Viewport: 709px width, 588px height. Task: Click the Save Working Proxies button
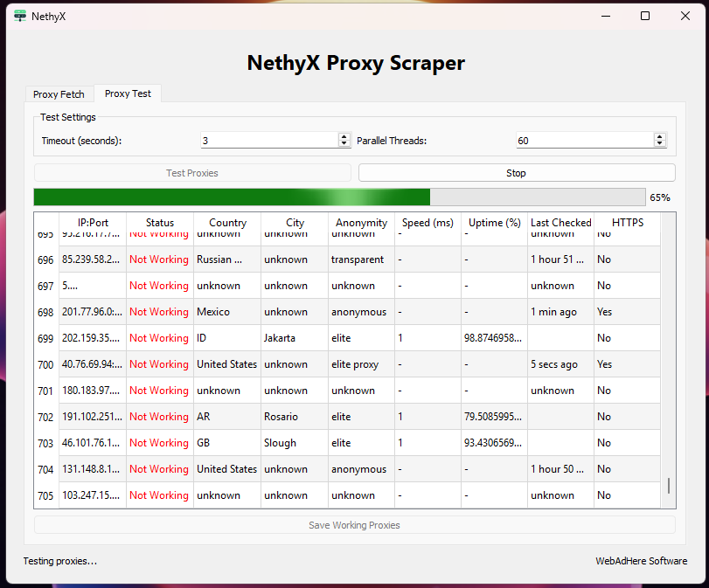coord(355,525)
